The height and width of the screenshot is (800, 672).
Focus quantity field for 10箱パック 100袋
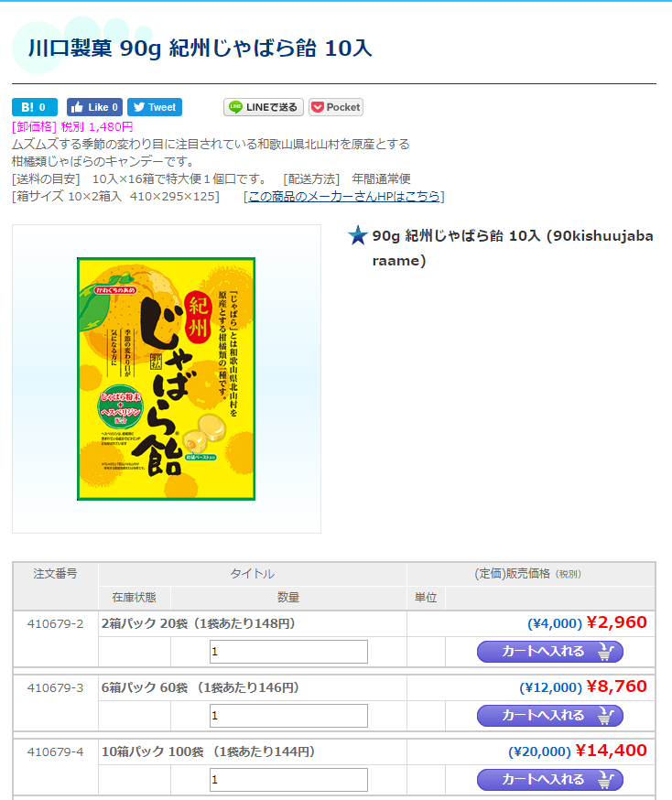(x=288, y=780)
